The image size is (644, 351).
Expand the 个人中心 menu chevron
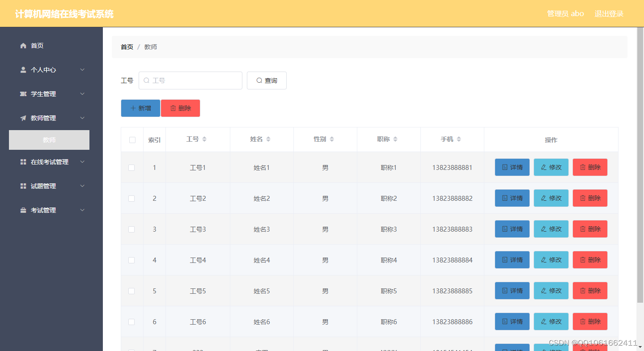coord(82,69)
